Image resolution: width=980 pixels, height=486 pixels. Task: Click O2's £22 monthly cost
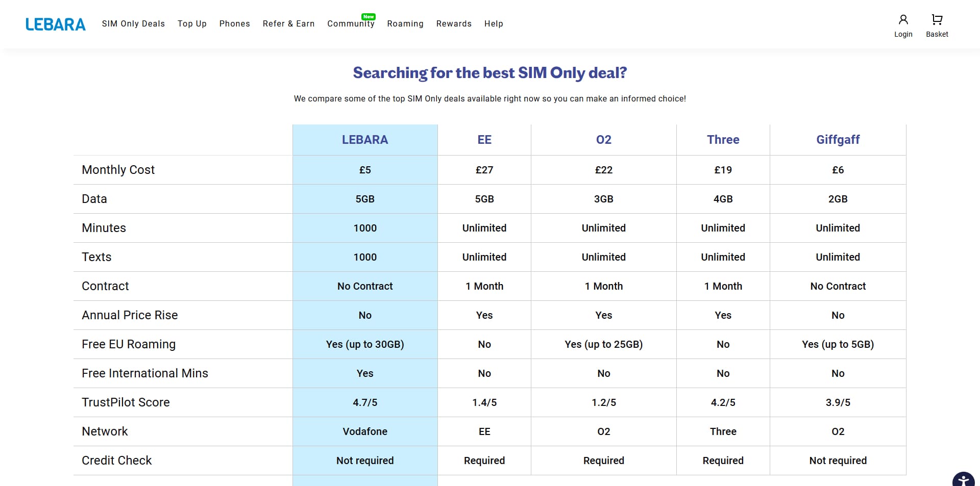604,170
